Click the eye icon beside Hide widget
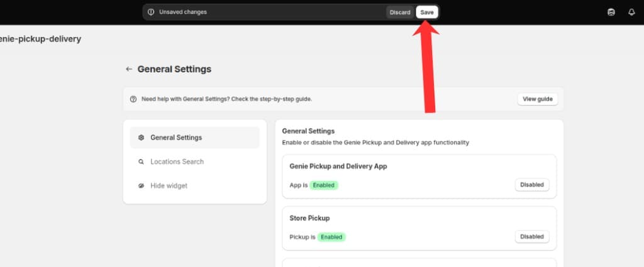The height and width of the screenshot is (267, 644). [142, 186]
